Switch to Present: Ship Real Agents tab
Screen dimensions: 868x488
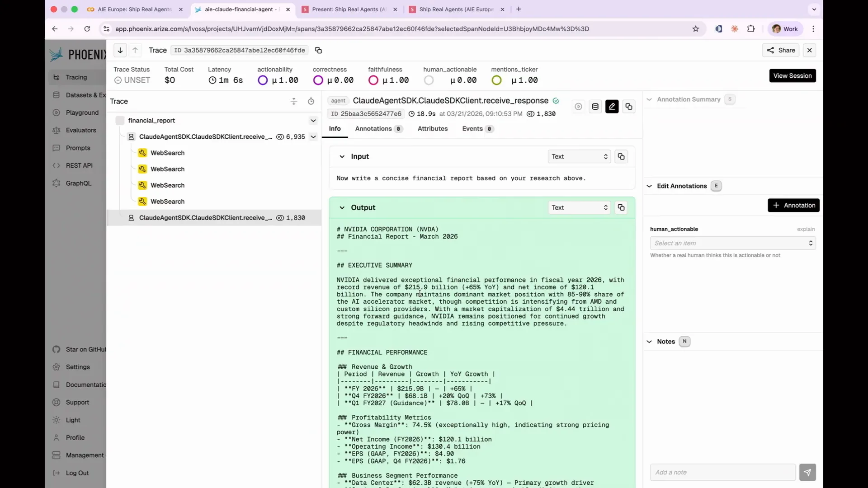coord(349,9)
